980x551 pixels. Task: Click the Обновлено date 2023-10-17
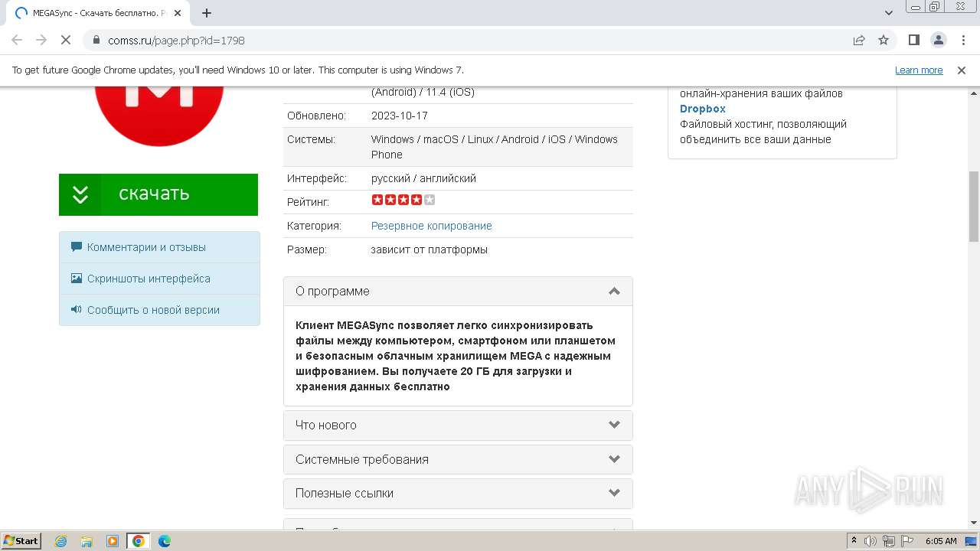tap(400, 116)
